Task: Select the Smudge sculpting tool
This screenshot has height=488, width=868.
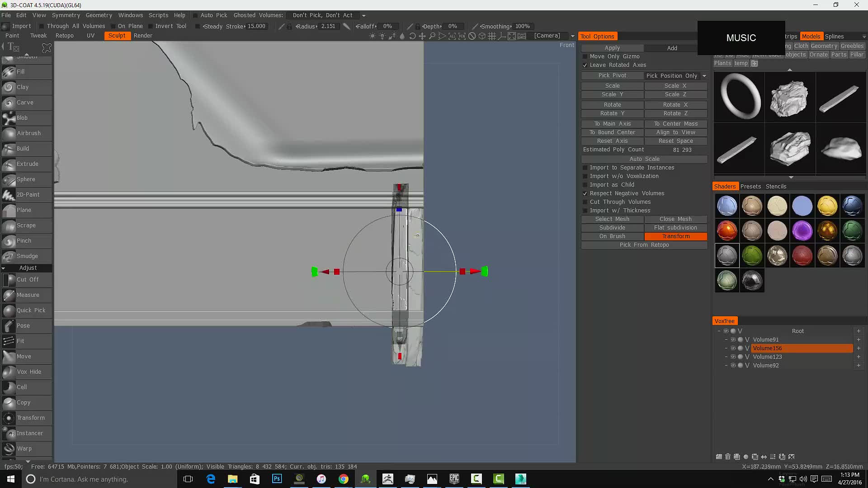Action: point(27,256)
